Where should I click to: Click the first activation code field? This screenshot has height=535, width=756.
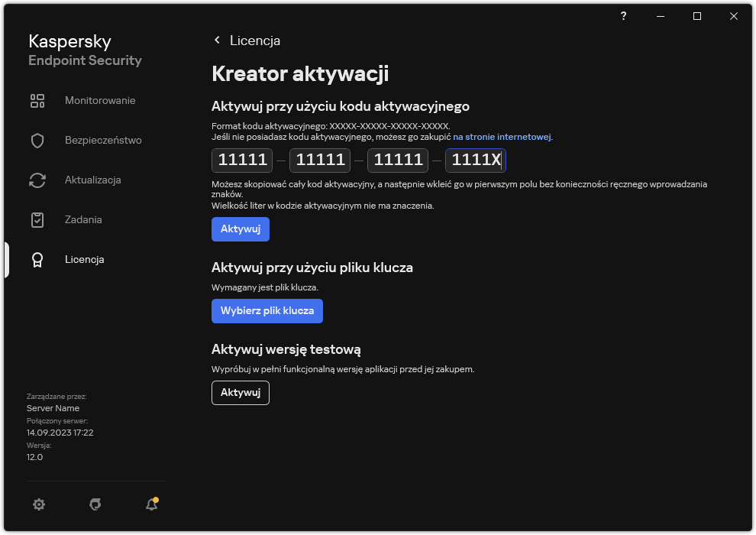pos(241,160)
